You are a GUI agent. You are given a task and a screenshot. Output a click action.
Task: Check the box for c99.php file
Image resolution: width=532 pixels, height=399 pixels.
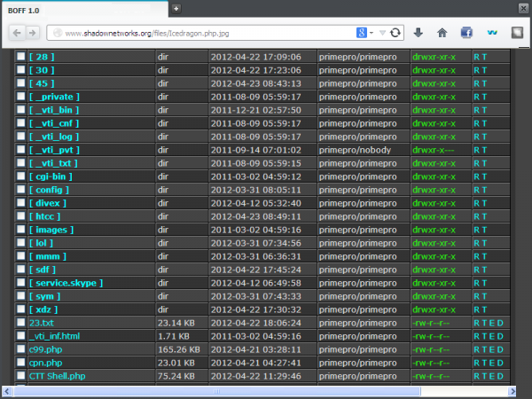tap(21, 349)
